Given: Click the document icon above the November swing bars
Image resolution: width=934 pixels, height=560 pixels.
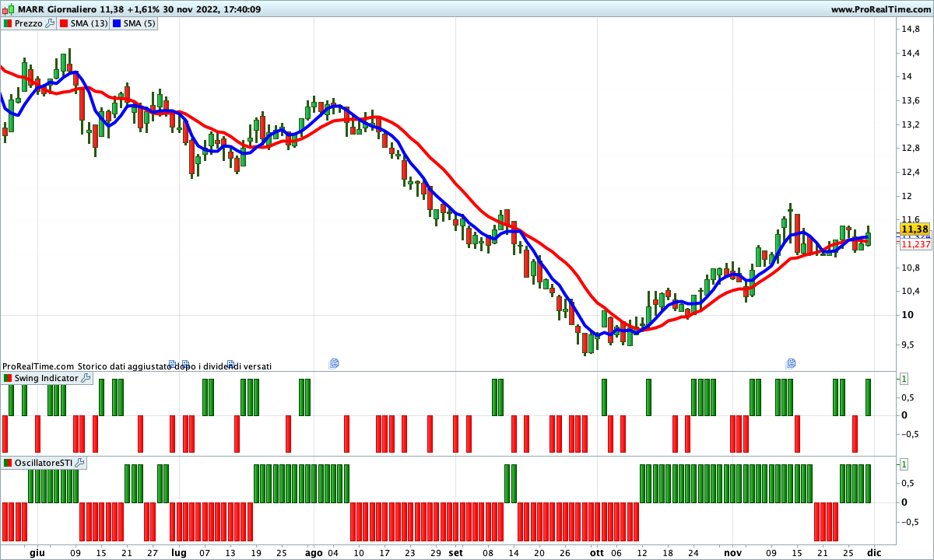Looking at the screenshot, I should pos(791,363).
